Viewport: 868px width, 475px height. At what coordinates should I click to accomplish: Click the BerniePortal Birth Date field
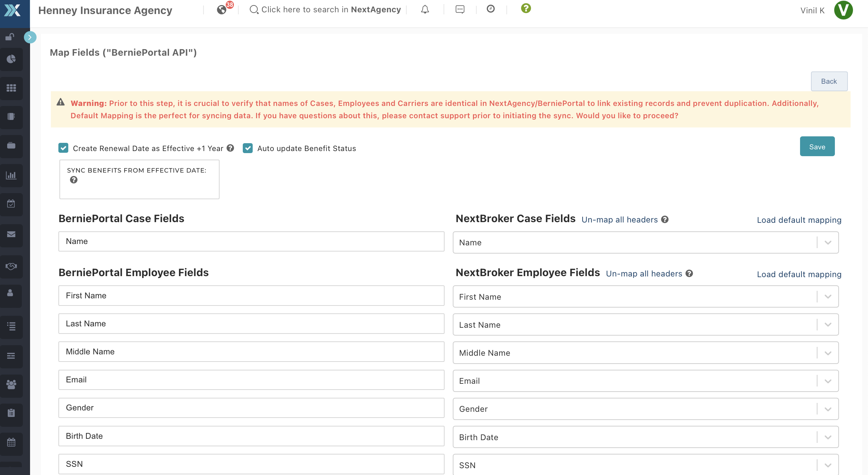pyautogui.click(x=251, y=436)
